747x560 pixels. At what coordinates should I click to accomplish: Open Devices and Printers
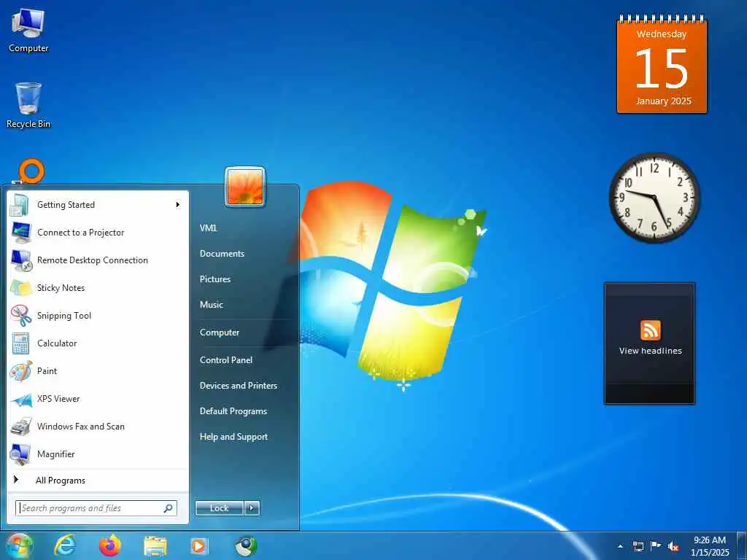[x=239, y=386]
